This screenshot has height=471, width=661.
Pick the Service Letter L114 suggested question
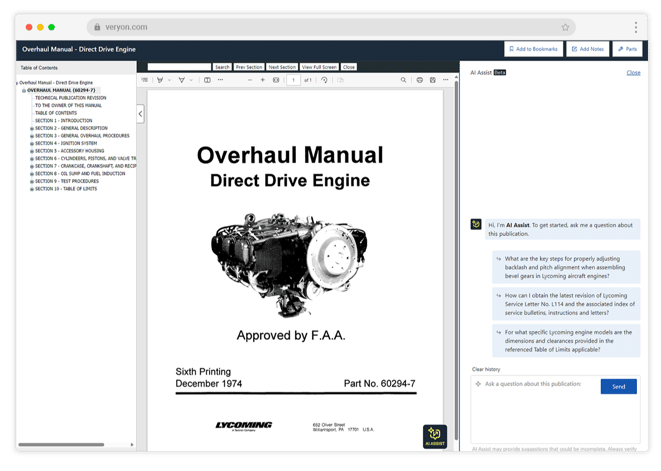[566, 304]
